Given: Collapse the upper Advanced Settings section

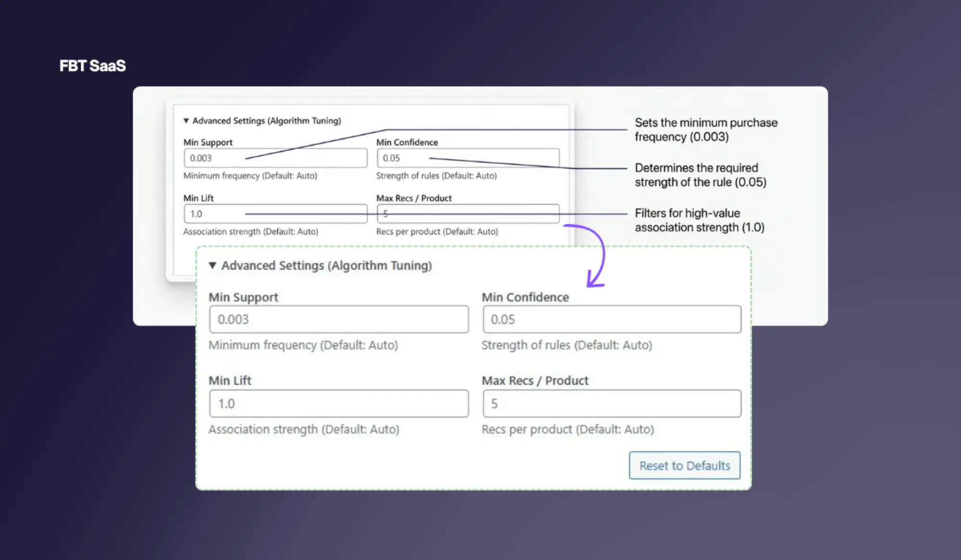Looking at the screenshot, I should 186,121.
